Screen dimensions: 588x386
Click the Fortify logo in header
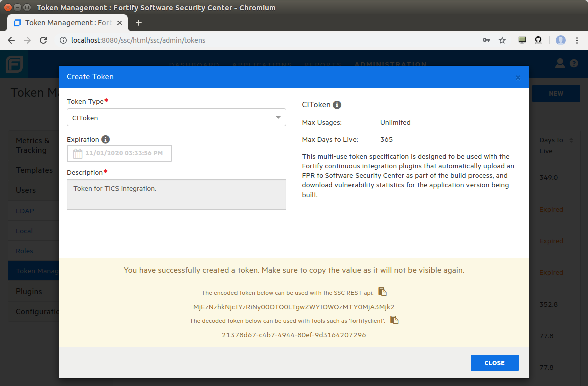point(14,64)
